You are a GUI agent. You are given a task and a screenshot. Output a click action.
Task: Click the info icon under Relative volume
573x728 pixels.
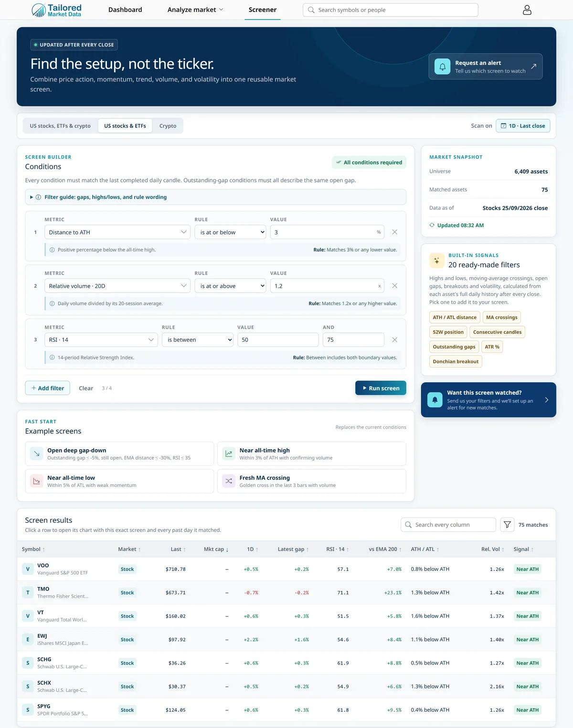tap(52, 304)
